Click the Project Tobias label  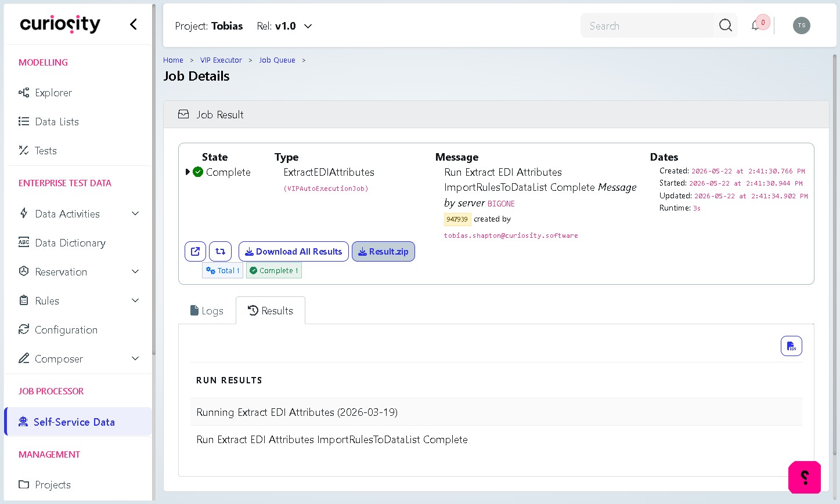(209, 26)
